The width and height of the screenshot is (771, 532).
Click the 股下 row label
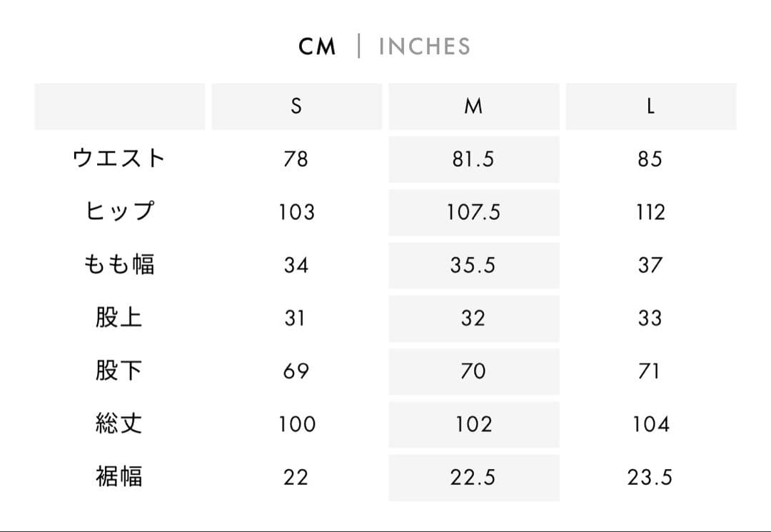[119, 371]
